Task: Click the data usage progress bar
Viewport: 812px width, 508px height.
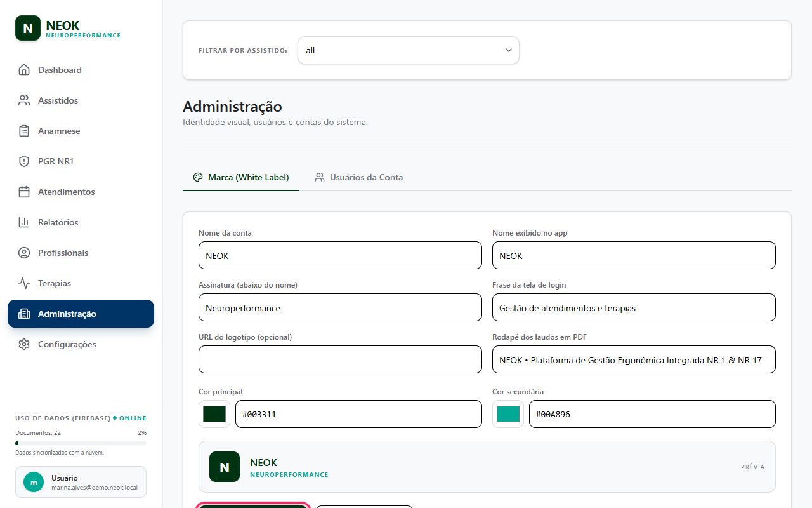Action: [81, 443]
